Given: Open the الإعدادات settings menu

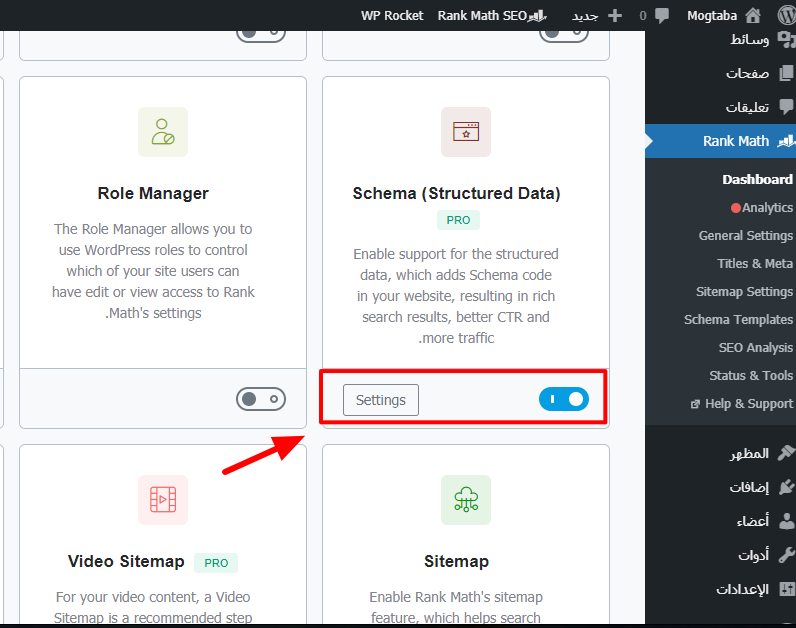Looking at the screenshot, I should 742,589.
